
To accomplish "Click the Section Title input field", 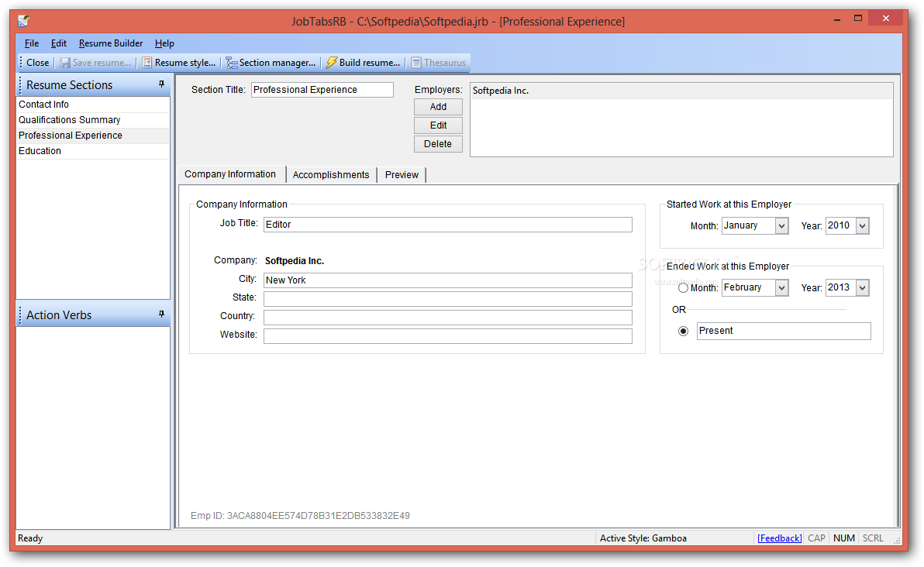I will (322, 90).
